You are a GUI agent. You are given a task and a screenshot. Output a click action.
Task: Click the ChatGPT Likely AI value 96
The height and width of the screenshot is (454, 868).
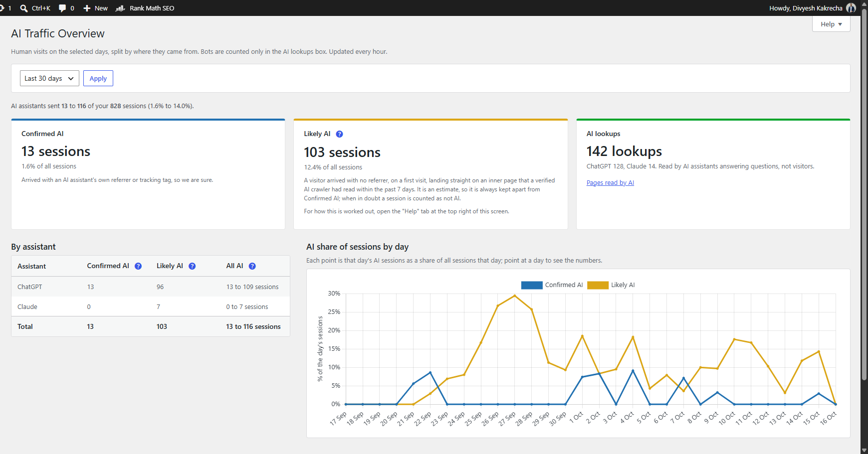(x=160, y=287)
